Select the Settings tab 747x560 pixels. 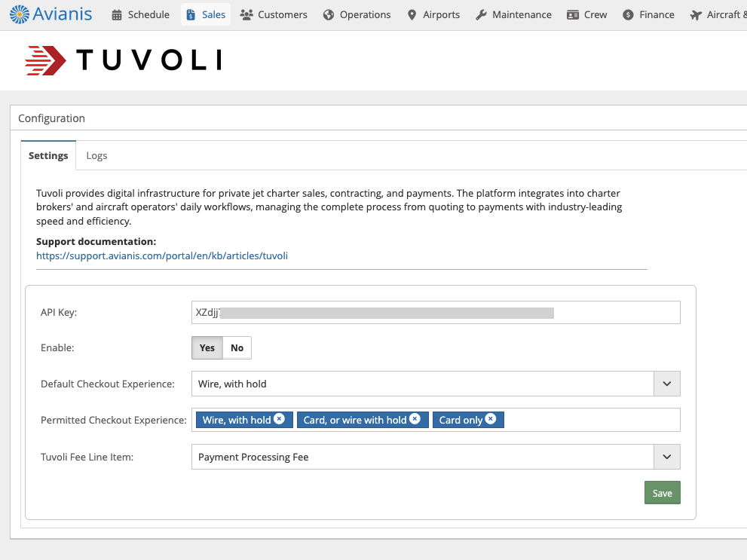48,156
